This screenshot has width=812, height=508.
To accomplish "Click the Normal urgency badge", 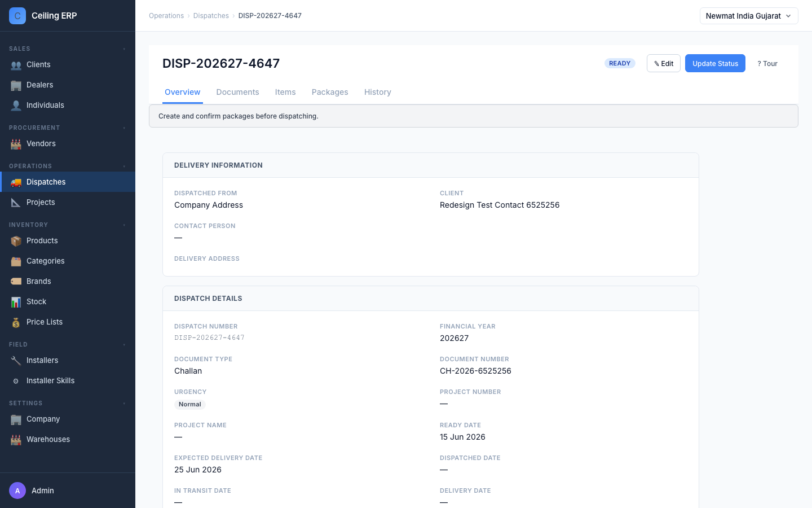I will point(190,404).
